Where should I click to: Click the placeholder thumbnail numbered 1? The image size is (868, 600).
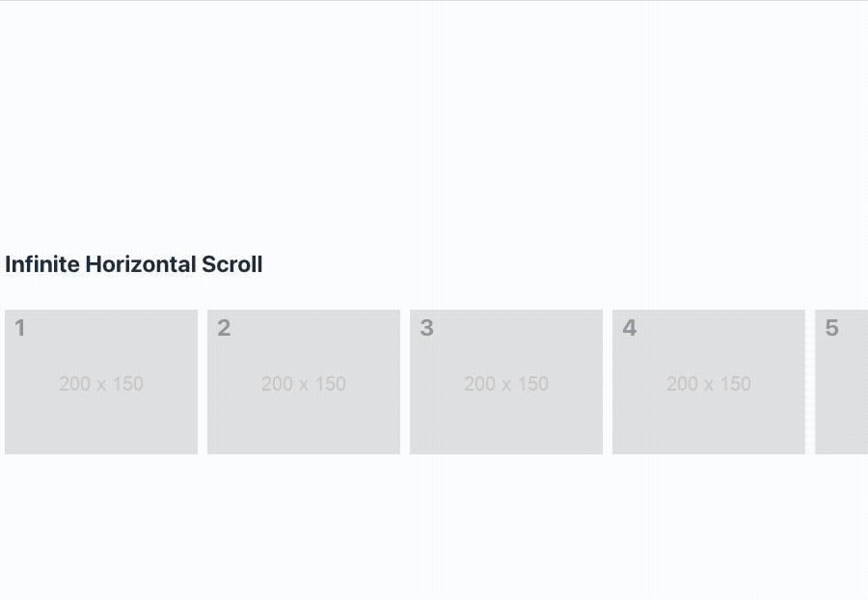click(x=101, y=381)
